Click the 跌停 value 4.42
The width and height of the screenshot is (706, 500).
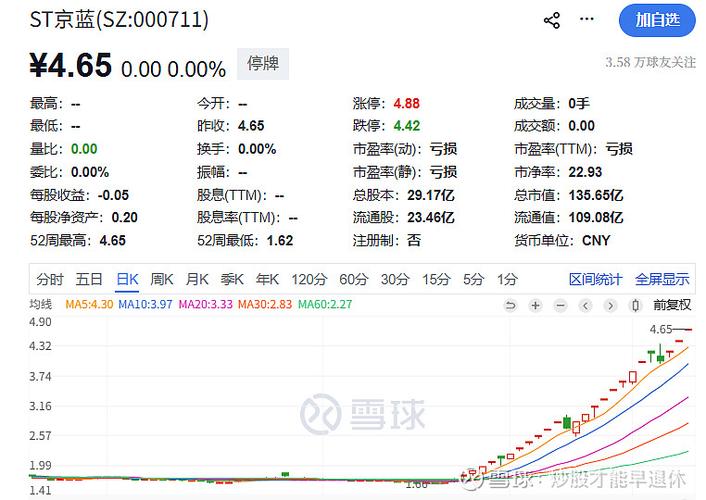pos(407,126)
